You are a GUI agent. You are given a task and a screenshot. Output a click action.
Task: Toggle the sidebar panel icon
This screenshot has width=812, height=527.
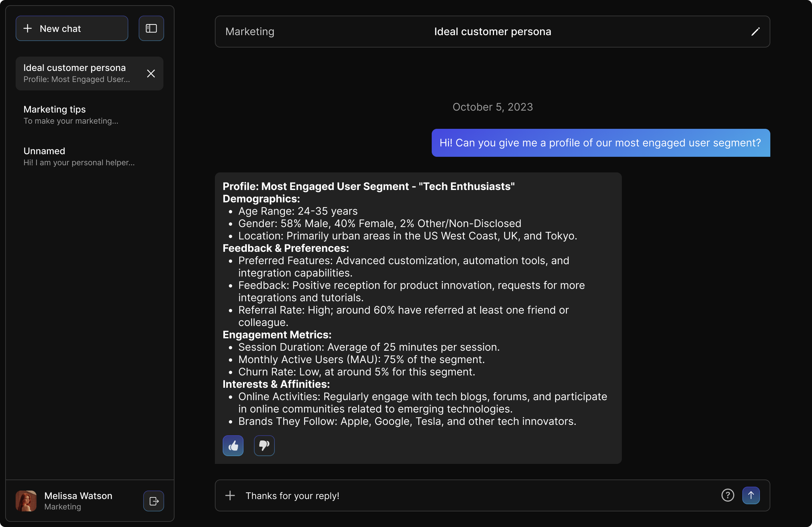click(x=151, y=28)
